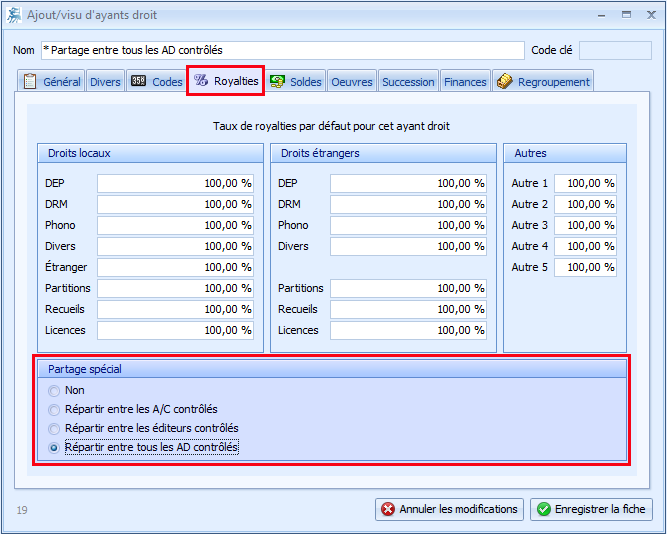Choose 'Répartir entre les A/C contrôlés'
Viewport: 667px width, 534px height.
tap(54, 409)
